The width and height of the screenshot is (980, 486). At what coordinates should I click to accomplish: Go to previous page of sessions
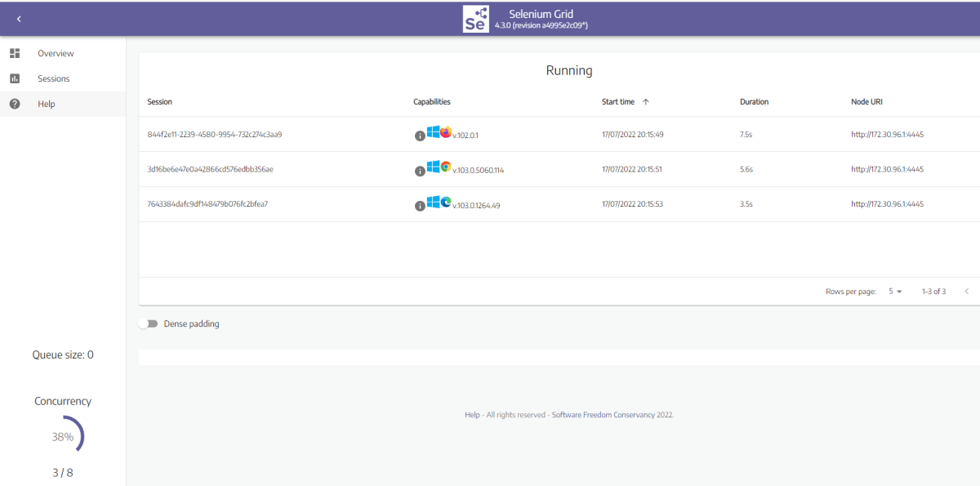967,292
